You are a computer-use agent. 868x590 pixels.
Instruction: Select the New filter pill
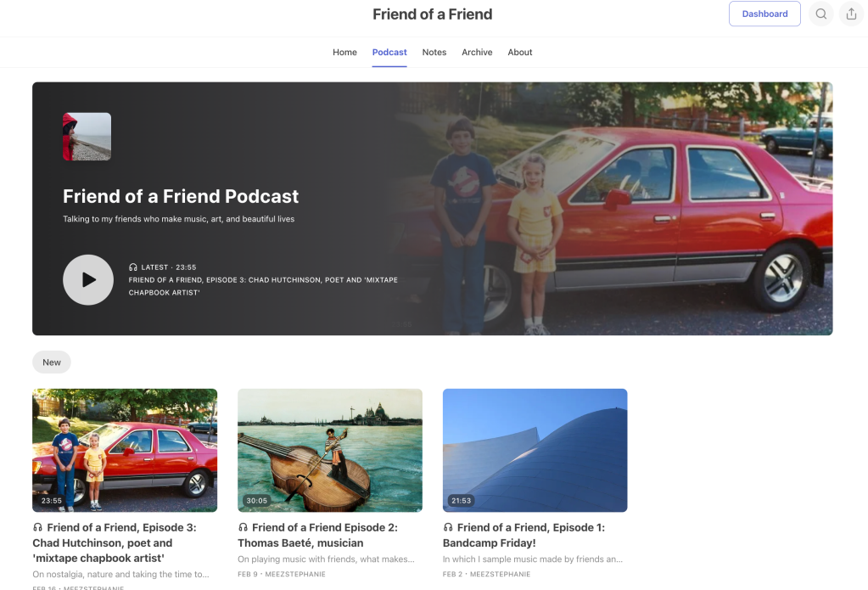click(x=52, y=362)
